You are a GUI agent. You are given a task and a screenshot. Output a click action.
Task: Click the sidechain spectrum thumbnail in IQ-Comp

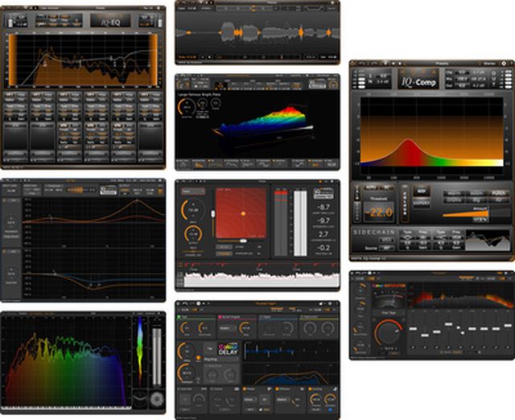pyautogui.click(x=488, y=240)
